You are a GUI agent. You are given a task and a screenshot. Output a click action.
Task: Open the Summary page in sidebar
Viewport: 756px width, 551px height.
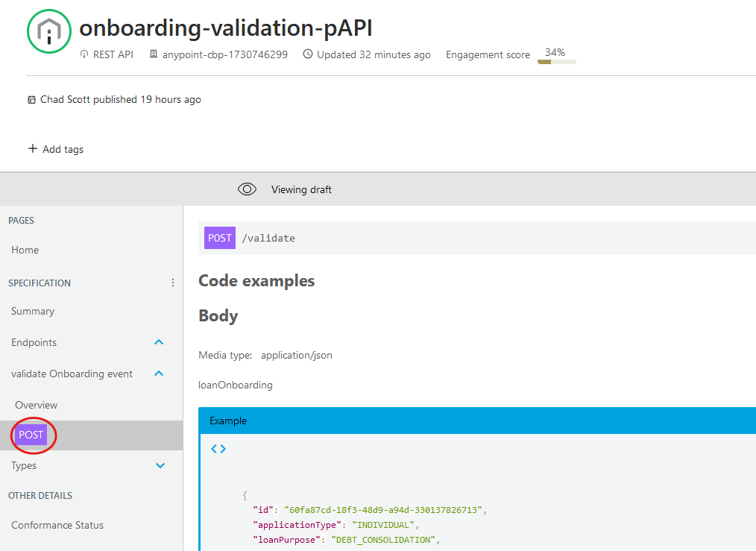pos(33,311)
